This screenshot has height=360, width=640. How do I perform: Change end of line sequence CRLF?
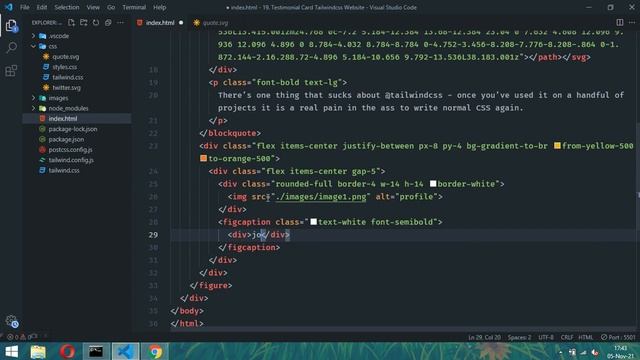point(567,337)
